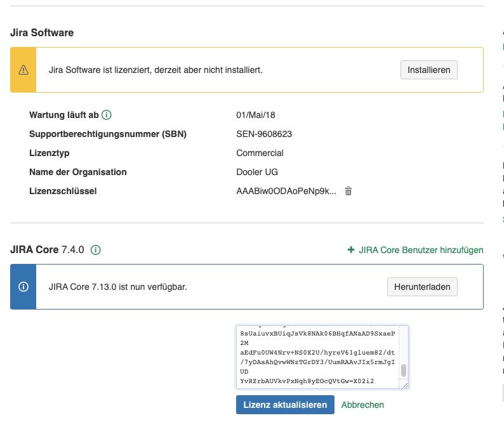Click the Lizenztyp value Commercial

click(x=260, y=153)
